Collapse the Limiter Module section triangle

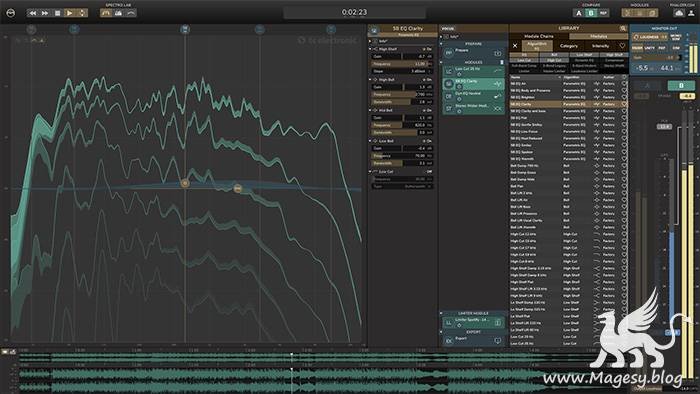[441, 313]
